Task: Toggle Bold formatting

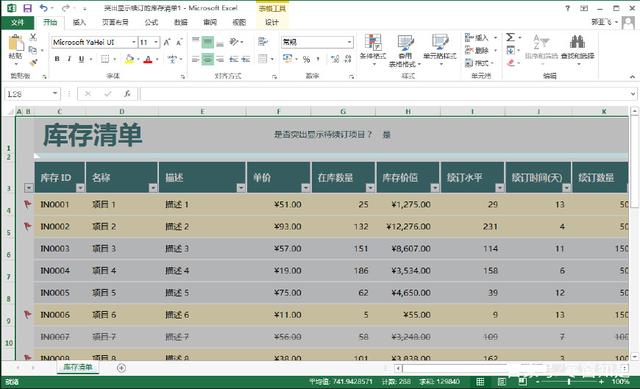Action: [57, 59]
